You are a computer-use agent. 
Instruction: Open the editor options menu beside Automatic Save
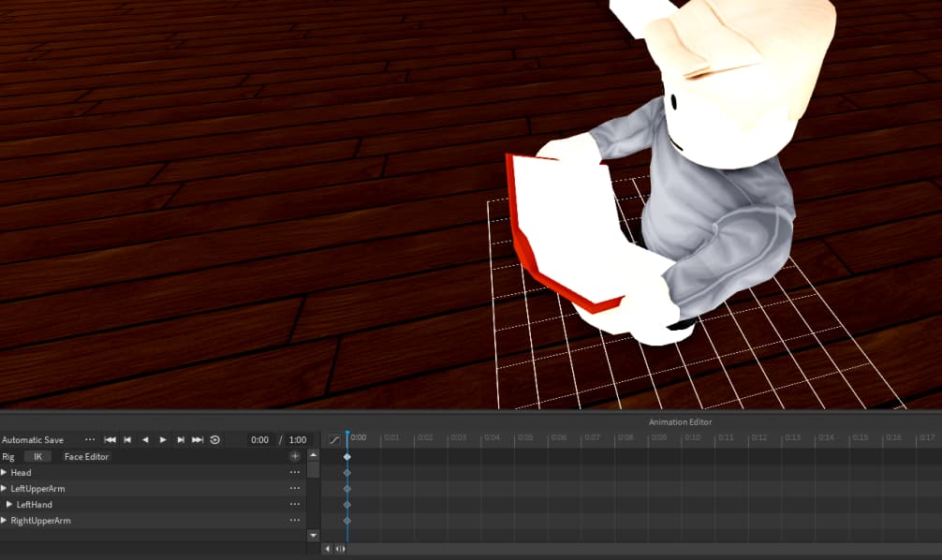[x=90, y=439]
